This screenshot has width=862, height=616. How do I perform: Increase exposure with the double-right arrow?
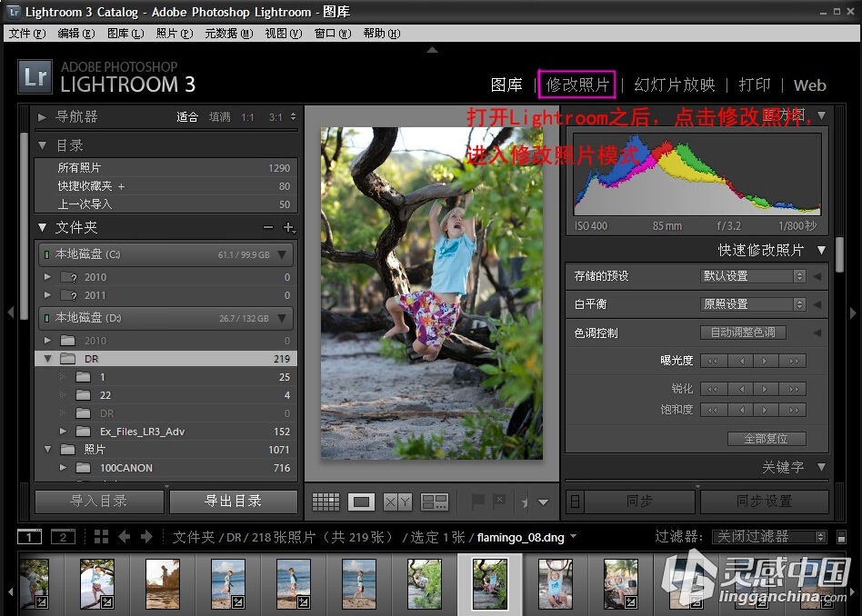pyautogui.click(x=793, y=361)
